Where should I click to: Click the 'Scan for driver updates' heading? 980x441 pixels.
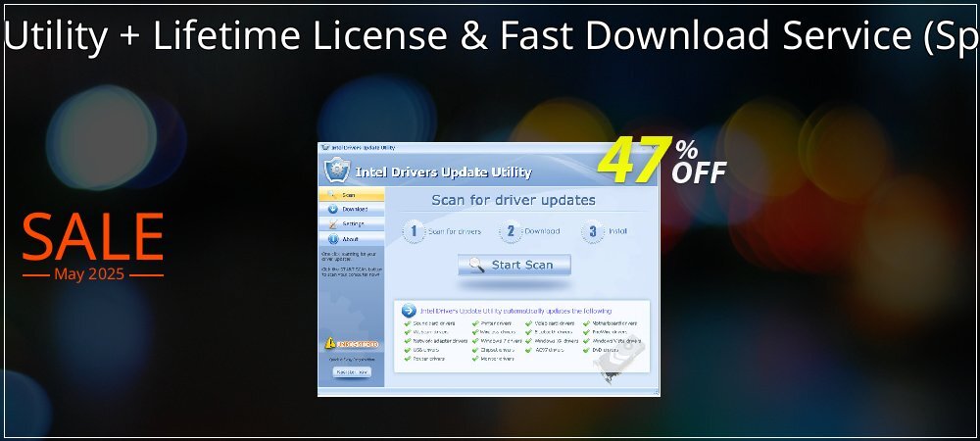click(514, 201)
